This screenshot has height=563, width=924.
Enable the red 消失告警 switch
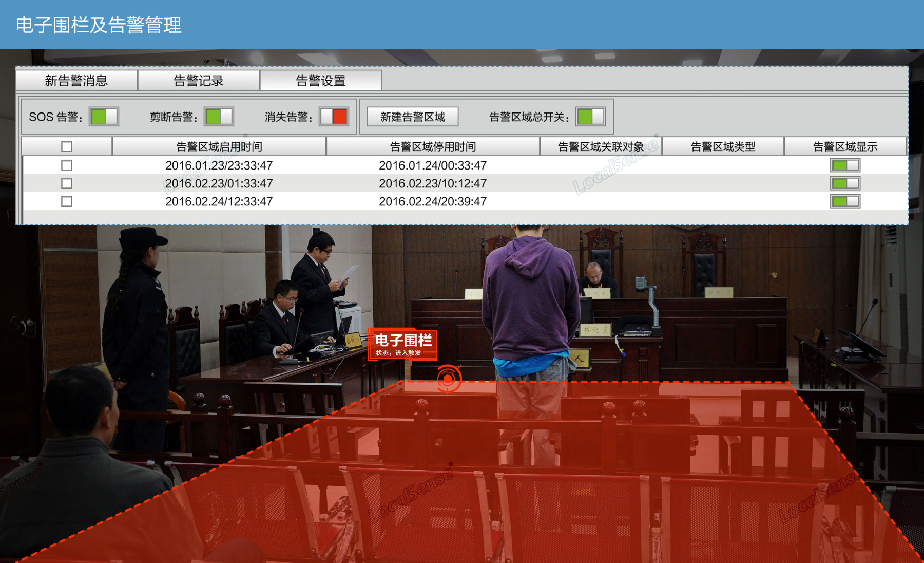334,117
